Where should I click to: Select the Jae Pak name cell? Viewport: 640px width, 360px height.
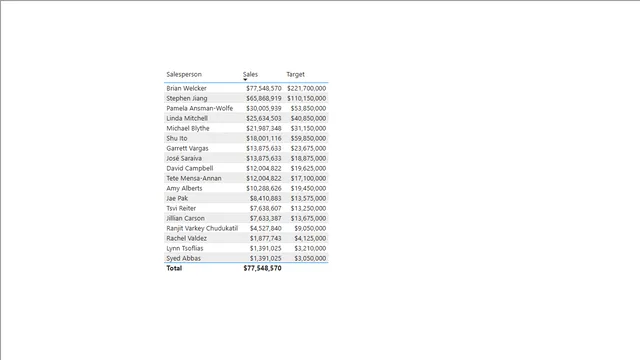click(177, 198)
